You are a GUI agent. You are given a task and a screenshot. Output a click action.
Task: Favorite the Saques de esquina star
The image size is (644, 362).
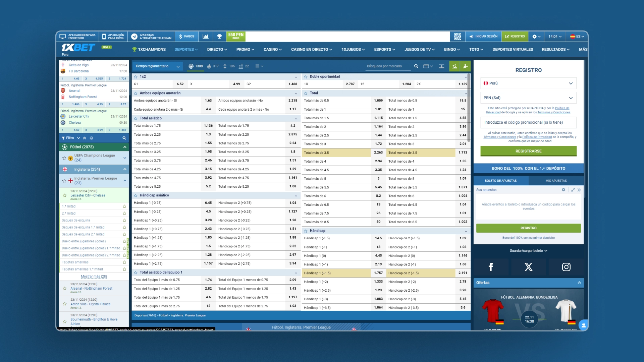[124, 221]
